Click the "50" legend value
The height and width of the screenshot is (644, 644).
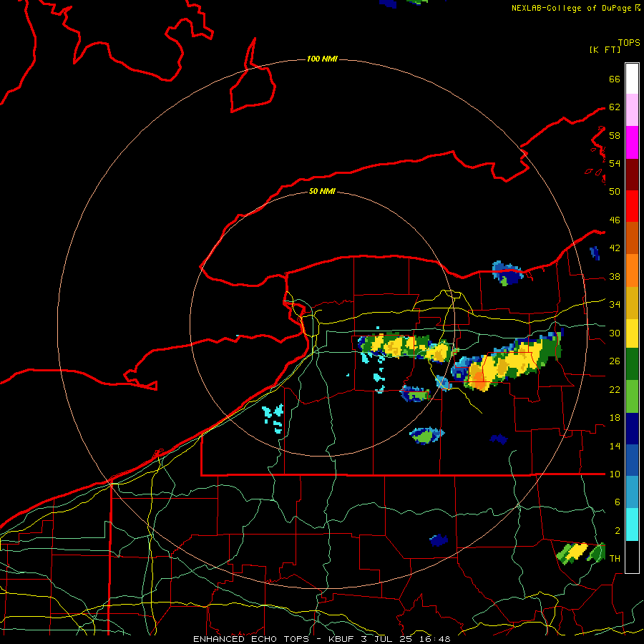pos(615,192)
